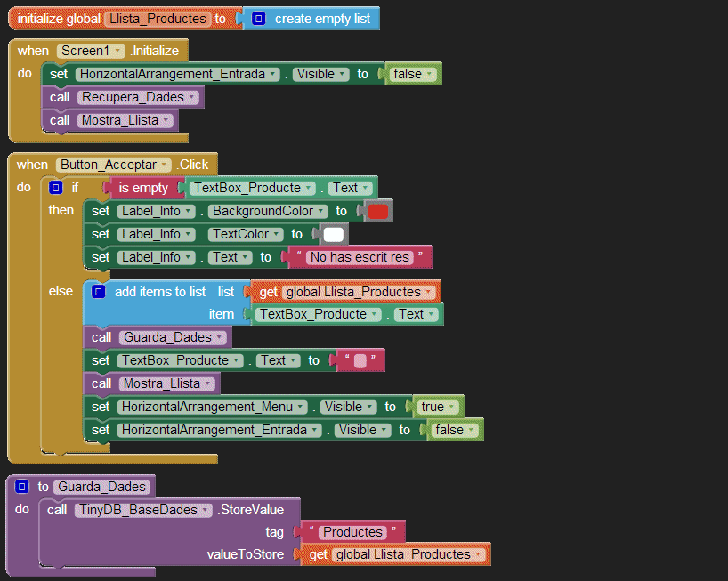
Task: Click mutator icon on add items to list
Action: tap(99, 292)
